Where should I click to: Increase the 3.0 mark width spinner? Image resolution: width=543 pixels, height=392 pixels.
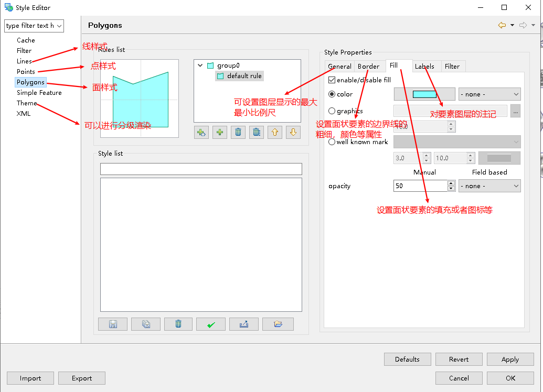pos(427,156)
